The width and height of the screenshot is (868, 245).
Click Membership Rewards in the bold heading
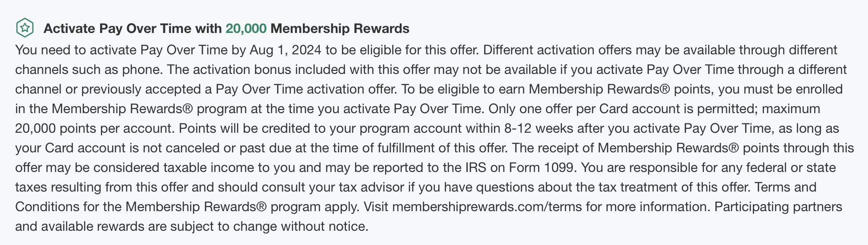click(340, 29)
